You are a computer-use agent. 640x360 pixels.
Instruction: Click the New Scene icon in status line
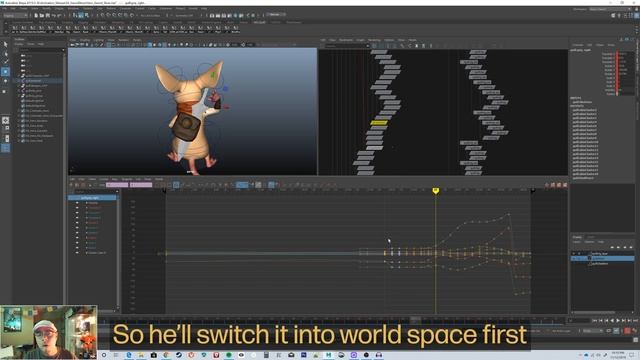36,16
